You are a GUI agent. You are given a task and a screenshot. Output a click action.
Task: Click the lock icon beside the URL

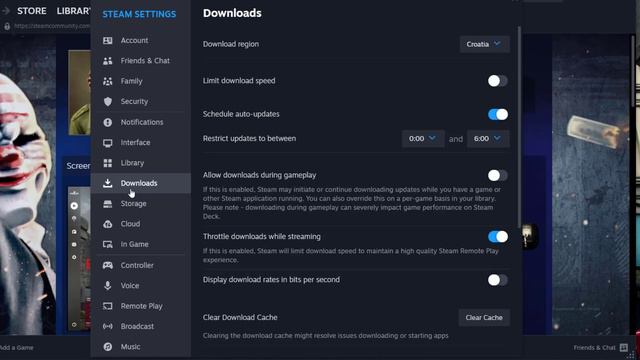pos(7,26)
